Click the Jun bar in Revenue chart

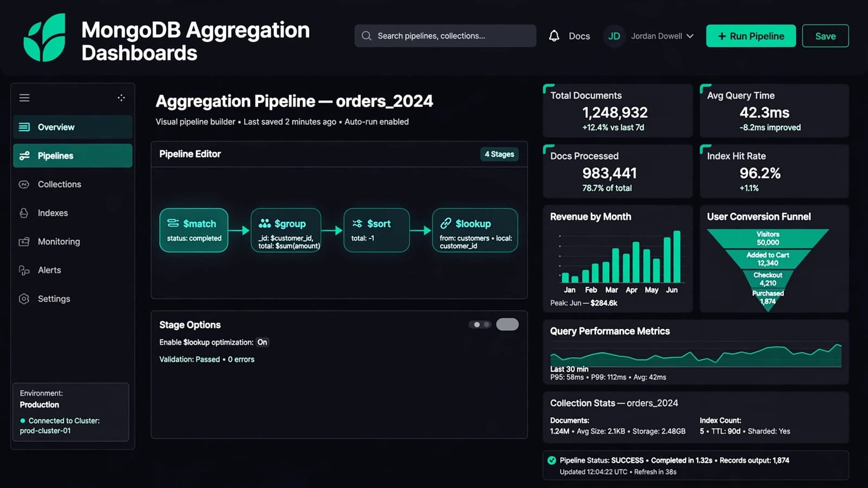tap(677, 256)
